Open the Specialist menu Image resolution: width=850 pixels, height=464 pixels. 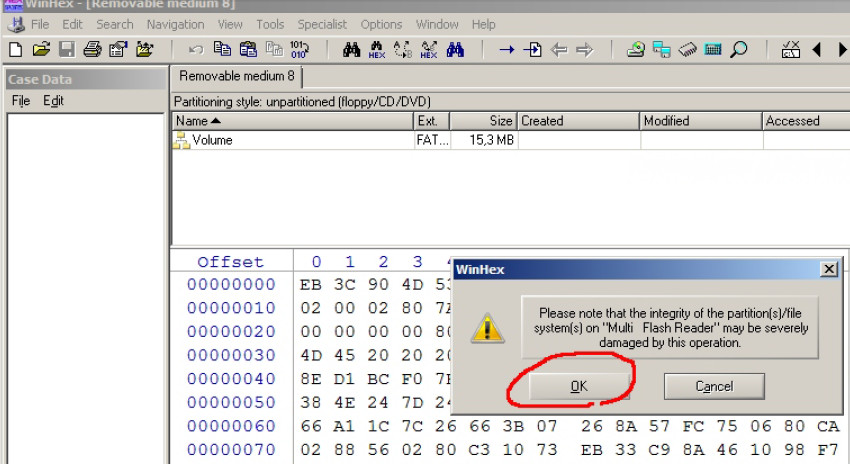tap(322, 24)
